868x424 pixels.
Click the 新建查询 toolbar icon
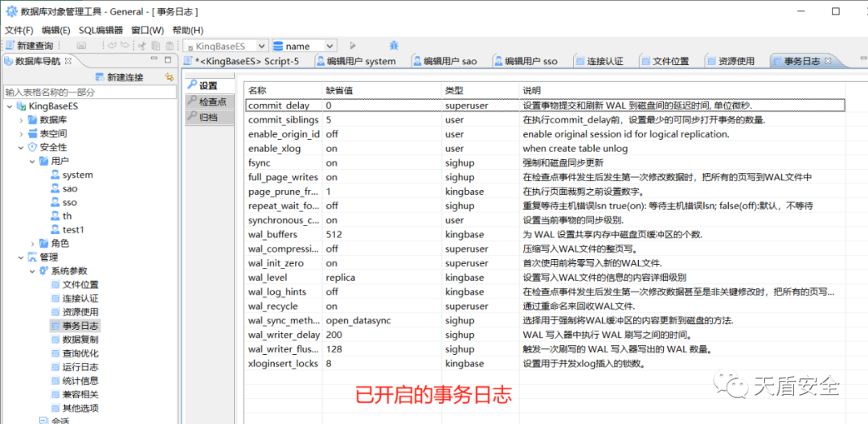(x=31, y=46)
